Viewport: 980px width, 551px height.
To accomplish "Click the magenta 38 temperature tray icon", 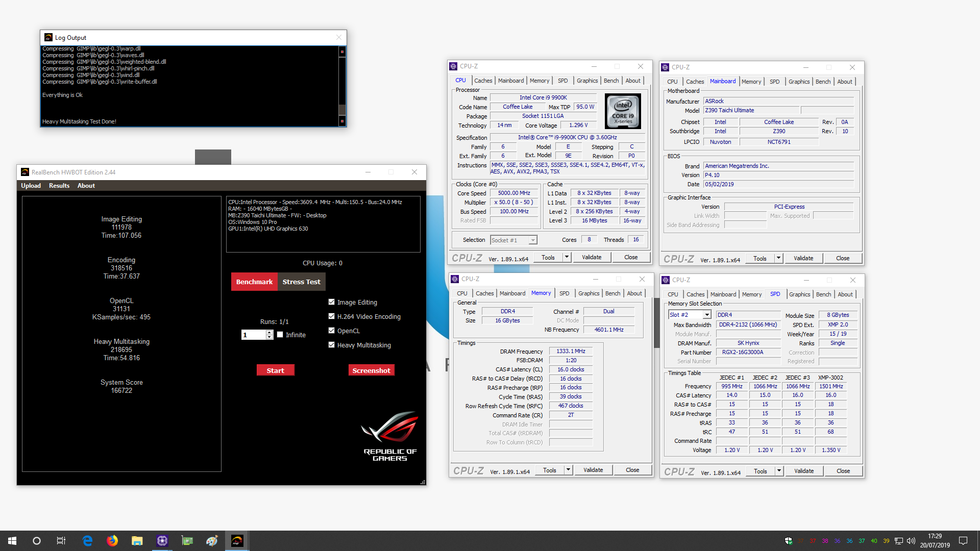I will 825,541.
